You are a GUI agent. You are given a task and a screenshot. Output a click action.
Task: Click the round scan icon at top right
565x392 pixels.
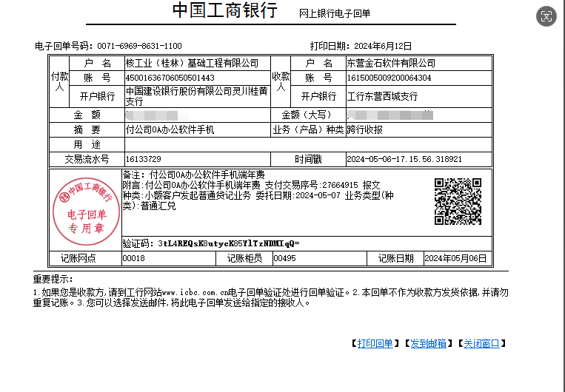tap(546, 16)
